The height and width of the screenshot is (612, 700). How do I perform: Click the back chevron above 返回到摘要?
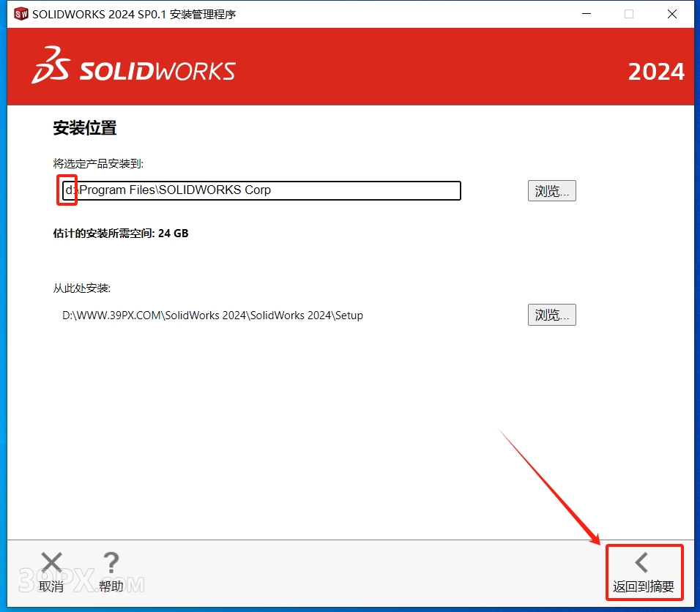642,562
